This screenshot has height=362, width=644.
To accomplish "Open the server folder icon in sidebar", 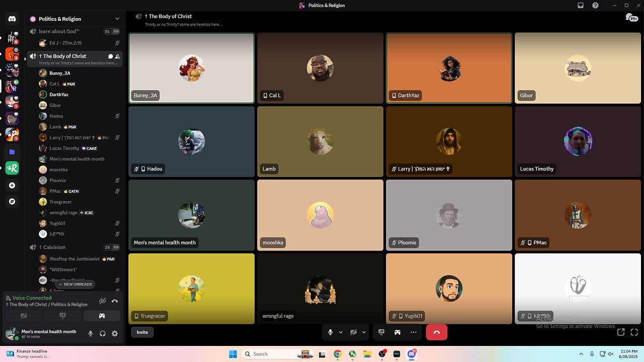I will pos(12,152).
